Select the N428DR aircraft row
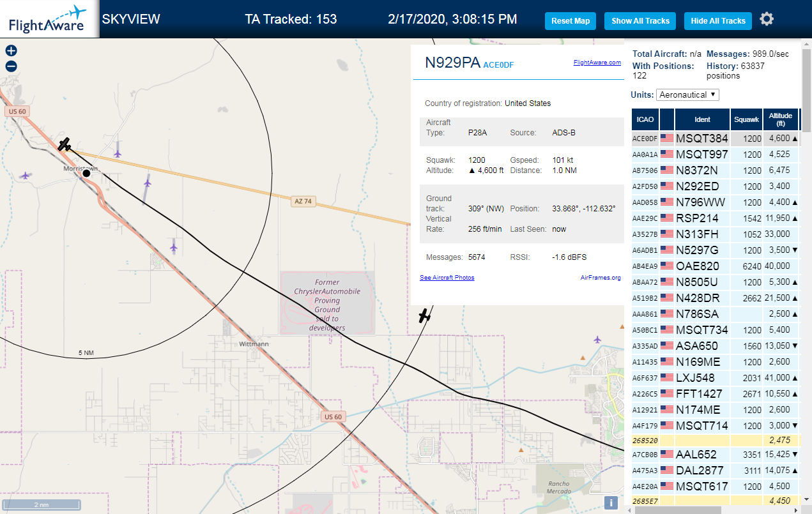 pyautogui.click(x=715, y=298)
